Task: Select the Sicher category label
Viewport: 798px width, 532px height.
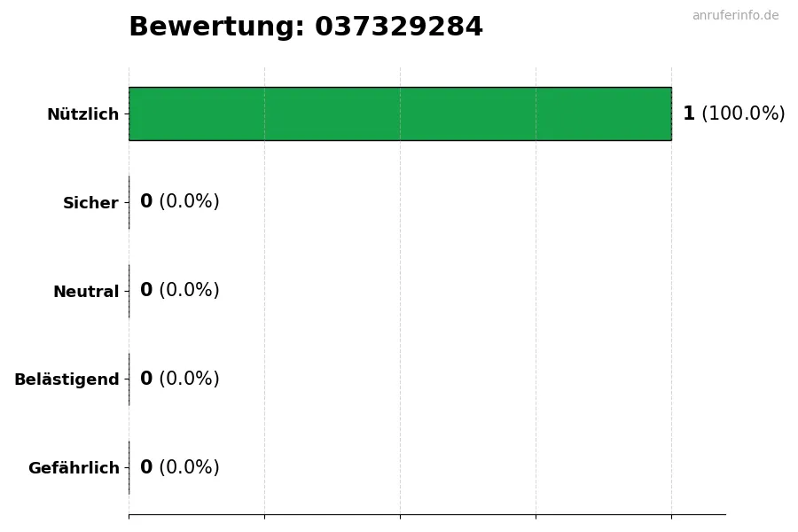Action: coord(90,203)
